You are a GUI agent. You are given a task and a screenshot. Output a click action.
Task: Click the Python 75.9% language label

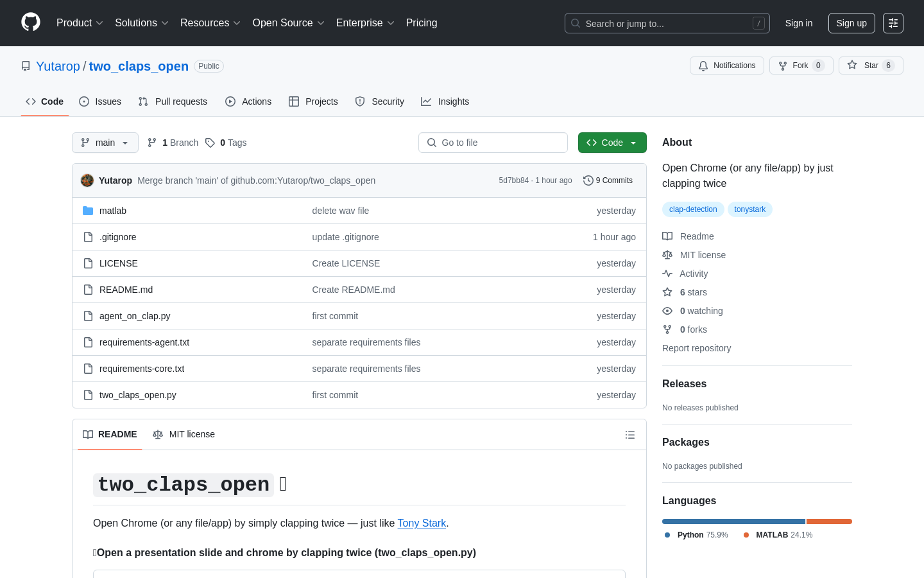[x=696, y=535]
